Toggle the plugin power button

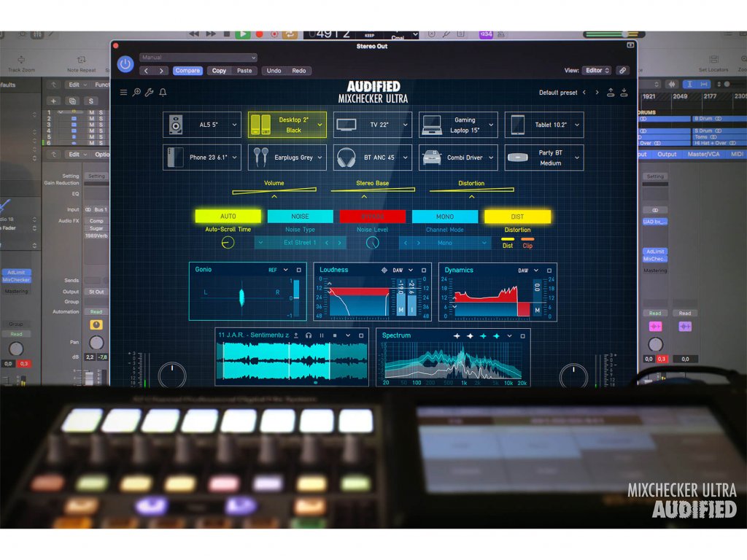coord(125,64)
